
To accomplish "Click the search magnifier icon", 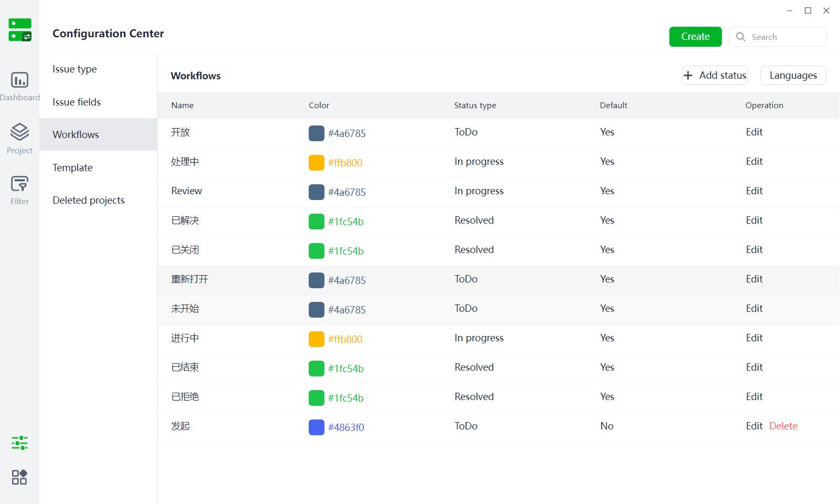I will pos(741,37).
